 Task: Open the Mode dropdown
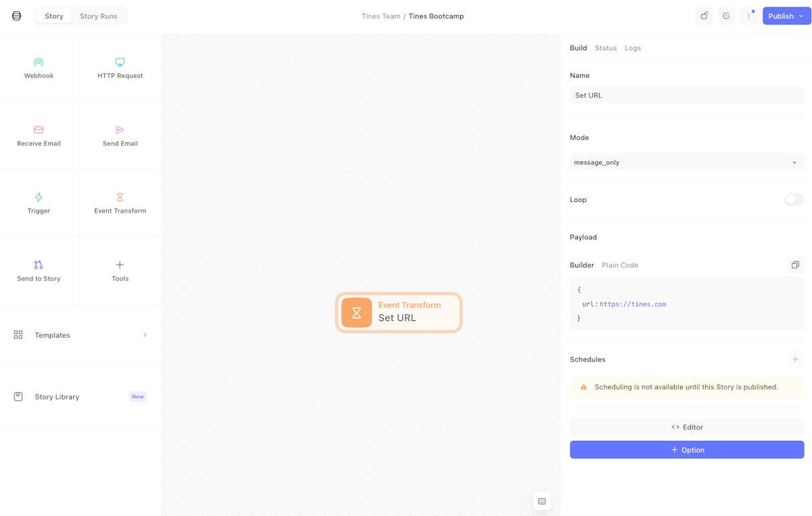pos(686,163)
